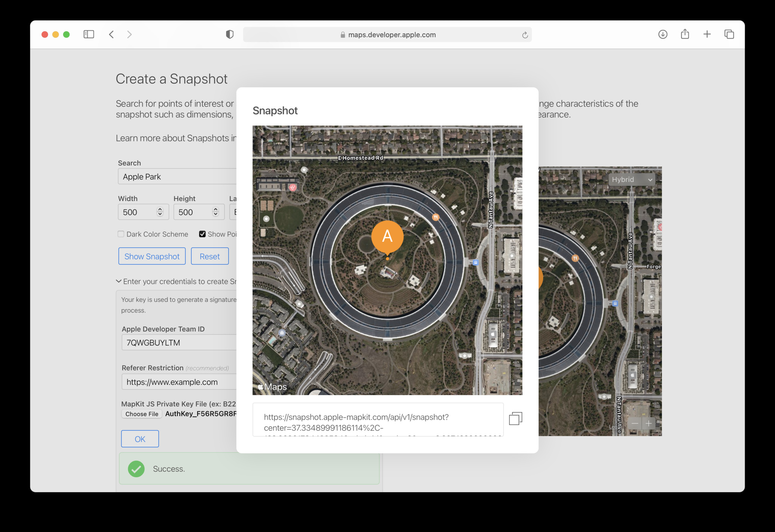Viewport: 775px width, 532px height.
Task: Copy the snapshot URL with the copy icon
Action: 515,419
